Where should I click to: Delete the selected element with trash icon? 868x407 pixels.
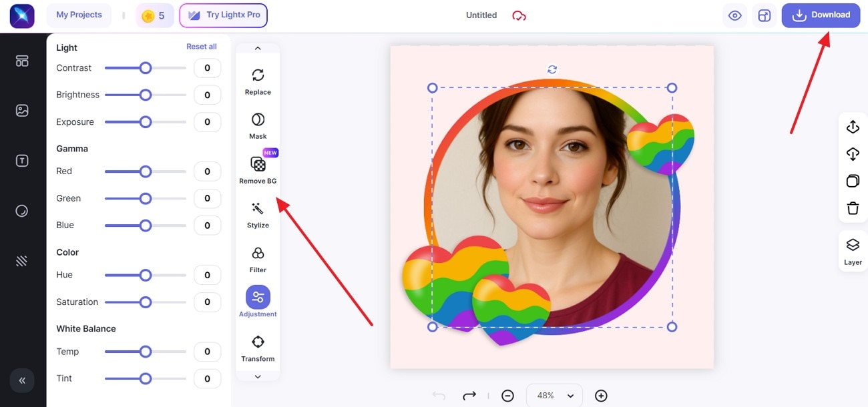tap(853, 209)
